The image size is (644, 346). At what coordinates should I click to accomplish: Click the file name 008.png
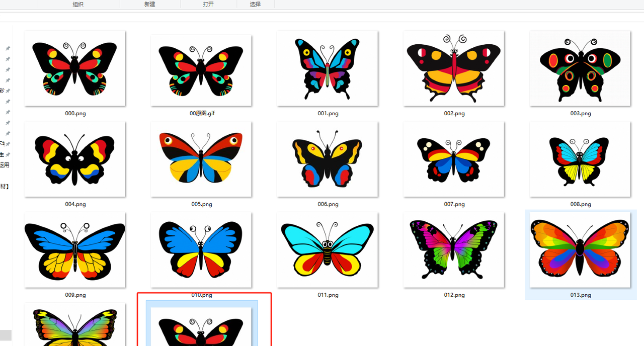581,204
